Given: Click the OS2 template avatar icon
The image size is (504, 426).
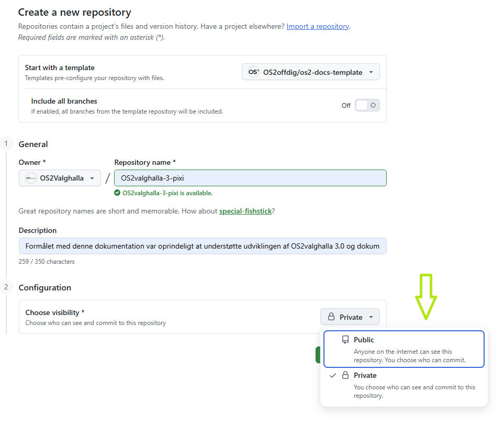Looking at the screenshot, I should pyautogui.click(x=253, y=72).
